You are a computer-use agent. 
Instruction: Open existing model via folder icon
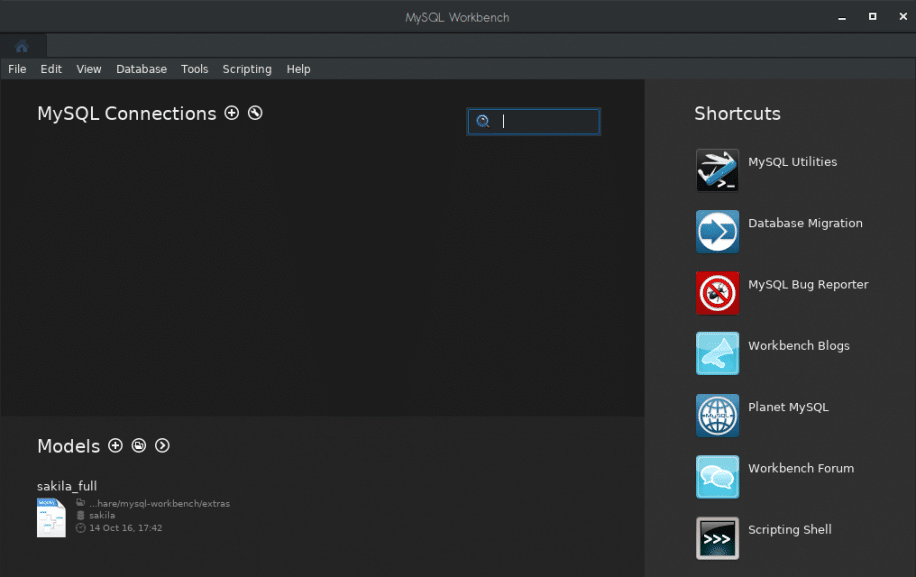pyautogui.click(x=139, y=446)
